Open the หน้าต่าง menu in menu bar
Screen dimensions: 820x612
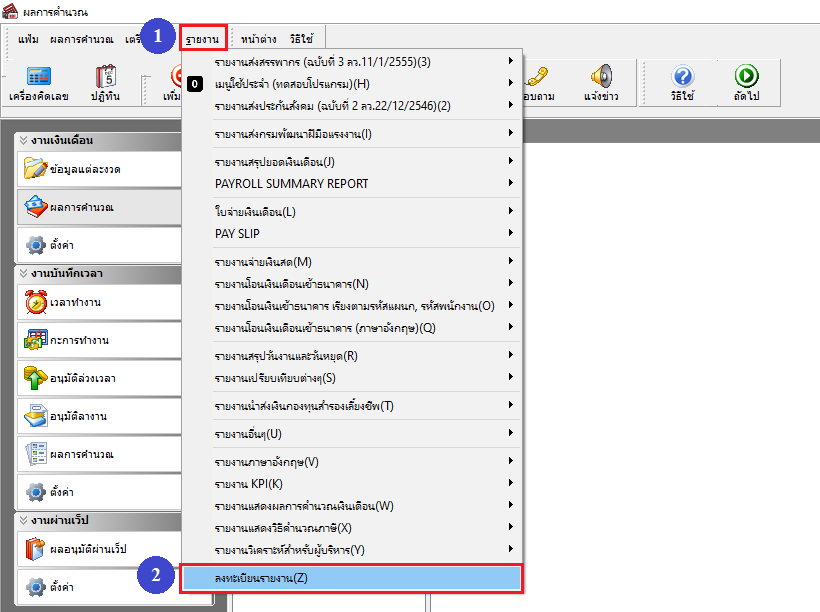pyautogui.click(x=260, y=39)
